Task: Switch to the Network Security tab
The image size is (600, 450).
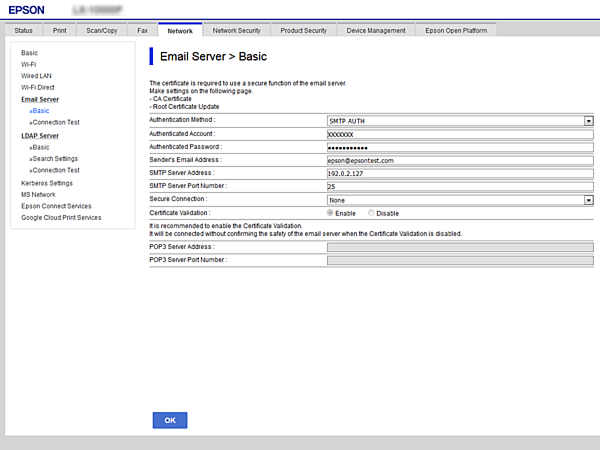Action: click(x=238, y=31)
